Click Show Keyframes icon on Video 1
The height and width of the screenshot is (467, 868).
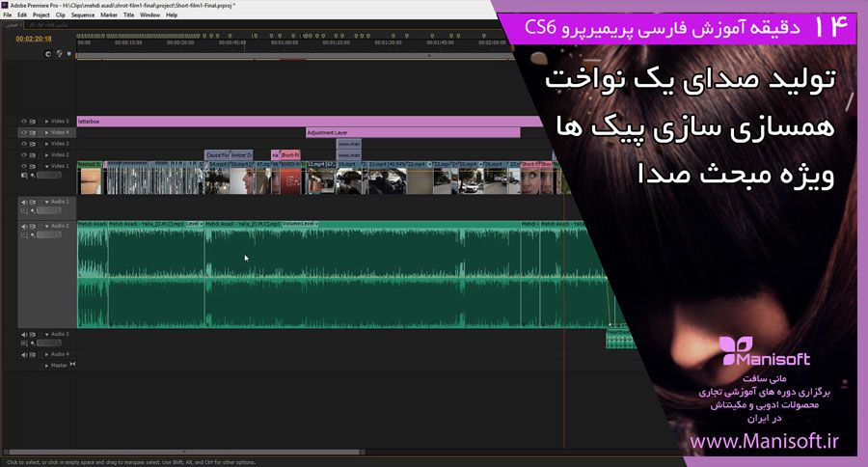coord(33,175)
